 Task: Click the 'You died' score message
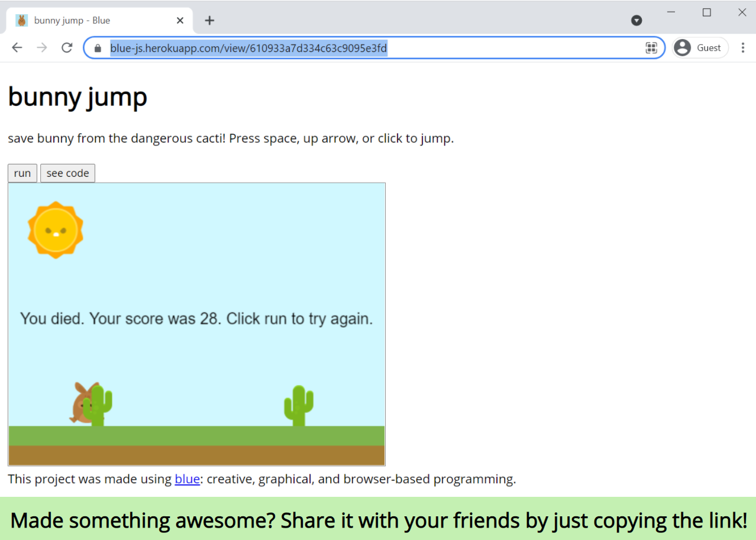(196, 318)
